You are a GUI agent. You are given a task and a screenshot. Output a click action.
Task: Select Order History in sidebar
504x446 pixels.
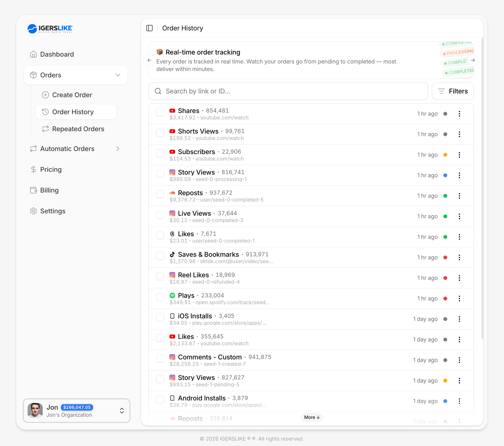tap(76, 112)
